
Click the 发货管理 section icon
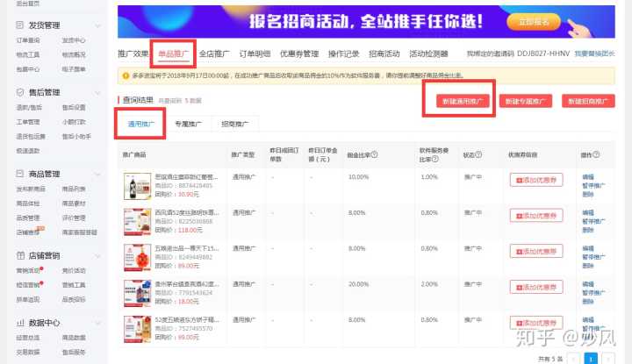(19, 25)
